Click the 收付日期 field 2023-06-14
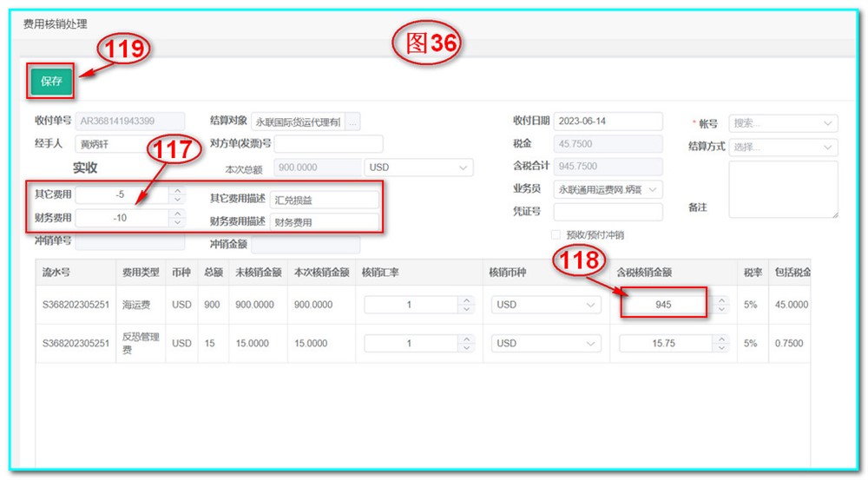 (x=608, y=122)
